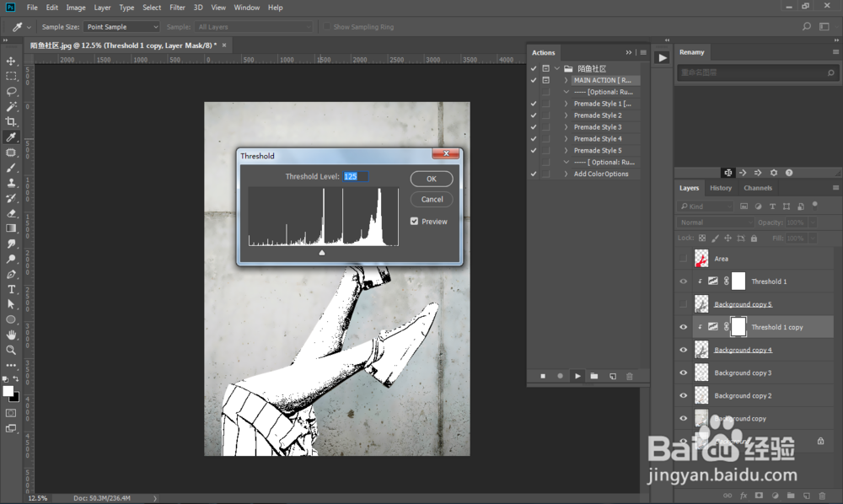Screen dimensions: 843x504
Task: Expand Premade Style 5 action
Action: 566,151
